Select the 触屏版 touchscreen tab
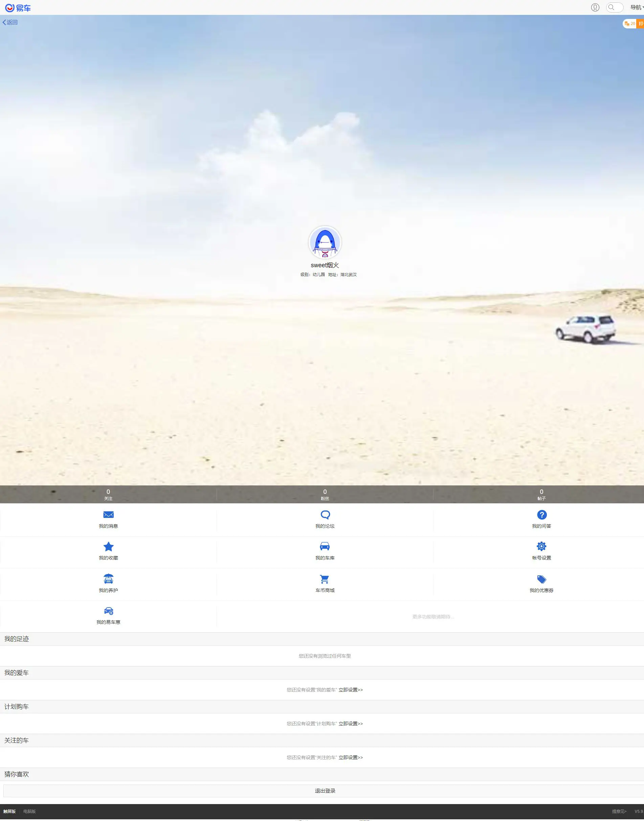Screen dimensions: 644x821 pyautogui.click(x=9, y=811)
